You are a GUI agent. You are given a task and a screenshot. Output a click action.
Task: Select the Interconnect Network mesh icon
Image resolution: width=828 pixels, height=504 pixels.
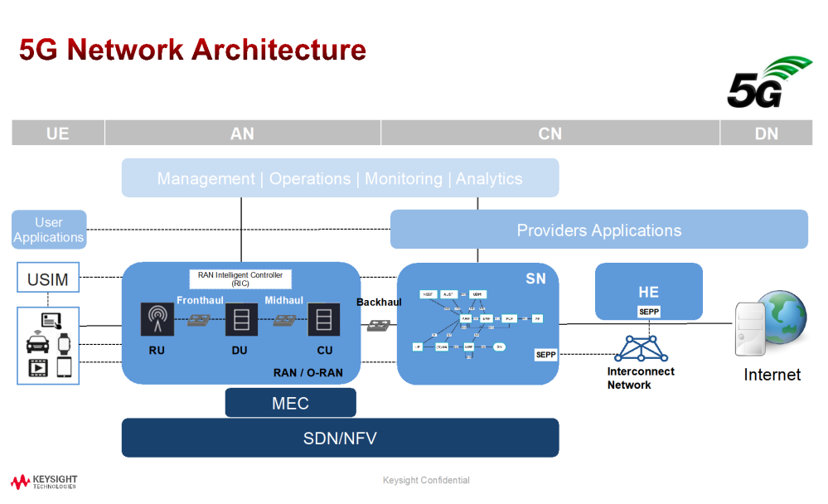click(641, 348)
